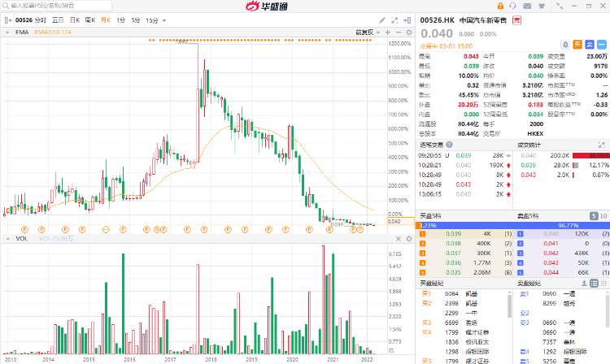Select the 5分 five-minute chart tab
Image resolution: width=610 pixels, height=364 pixels.
click(135, 20)
